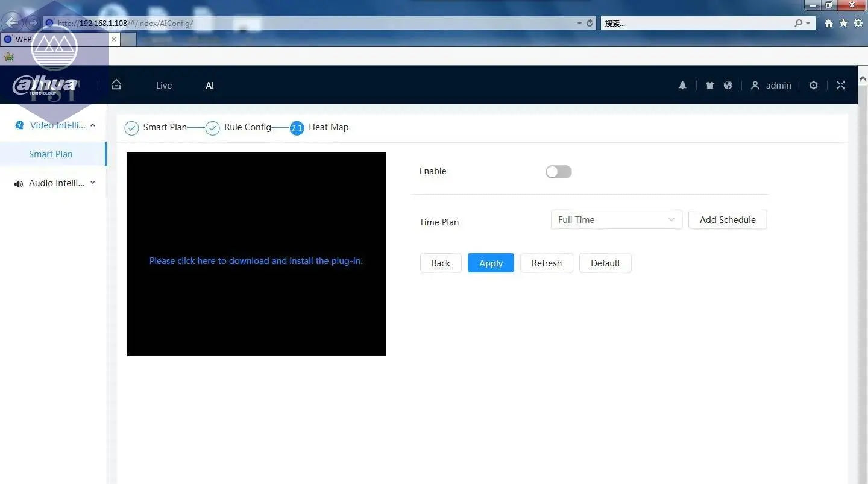Image resolution: width=868 pixels, height=484 pixels.
Task: Go to the Dahua home page icon
Action: tap(116, 85)
